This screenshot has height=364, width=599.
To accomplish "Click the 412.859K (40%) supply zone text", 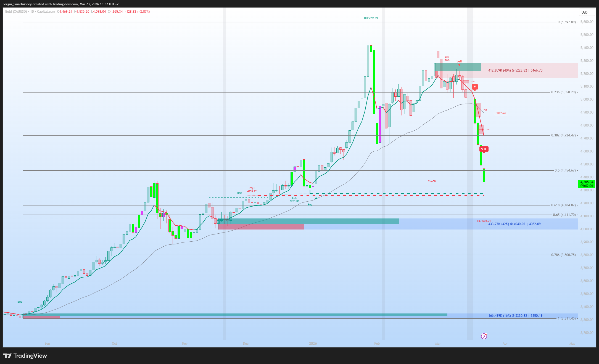I will pos(515,70).
